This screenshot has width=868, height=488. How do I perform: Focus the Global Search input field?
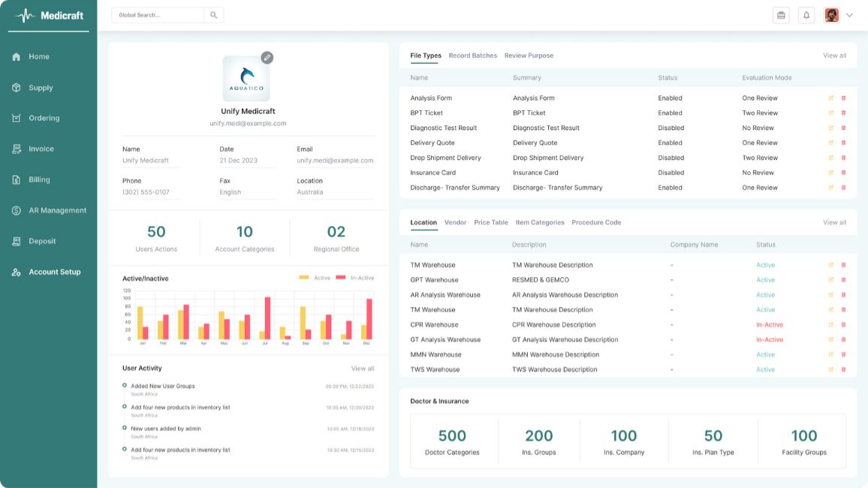[x=158, y=15]
